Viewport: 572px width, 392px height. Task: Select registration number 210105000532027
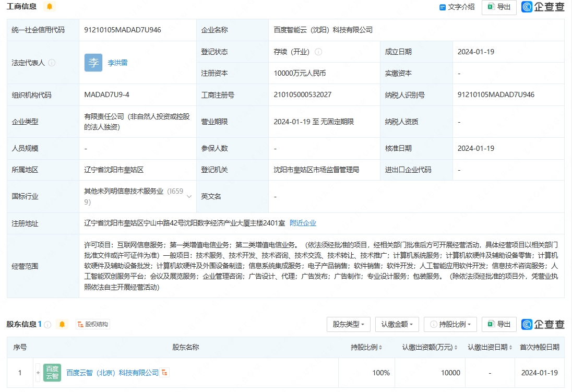tap(302, 95)
